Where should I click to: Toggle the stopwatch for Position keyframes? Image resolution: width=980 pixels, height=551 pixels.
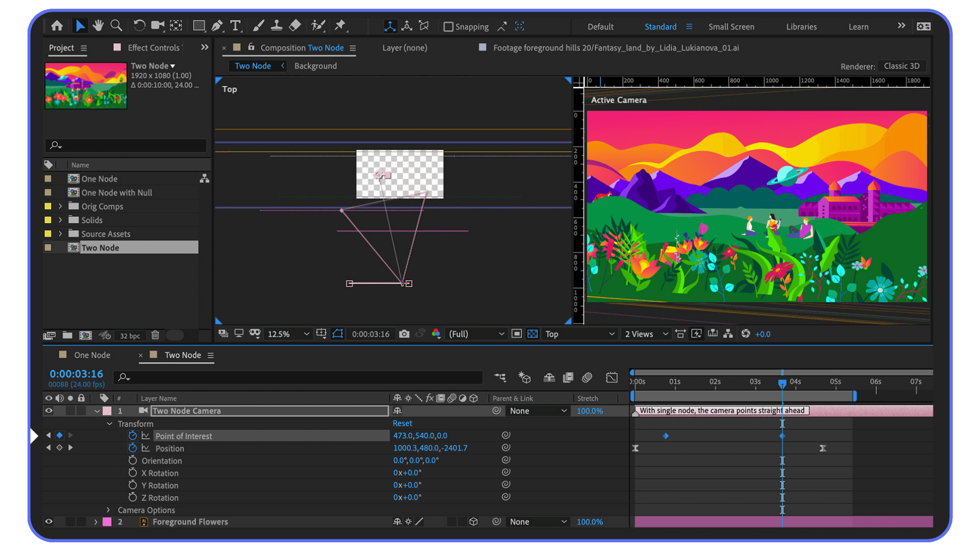point(132,448)
